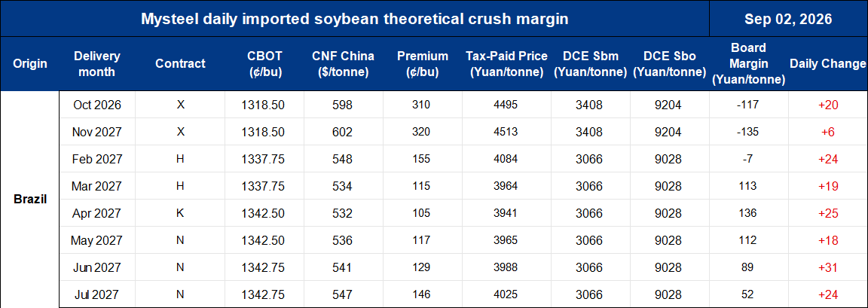Click the Brazil origin cell

point(30,200)
